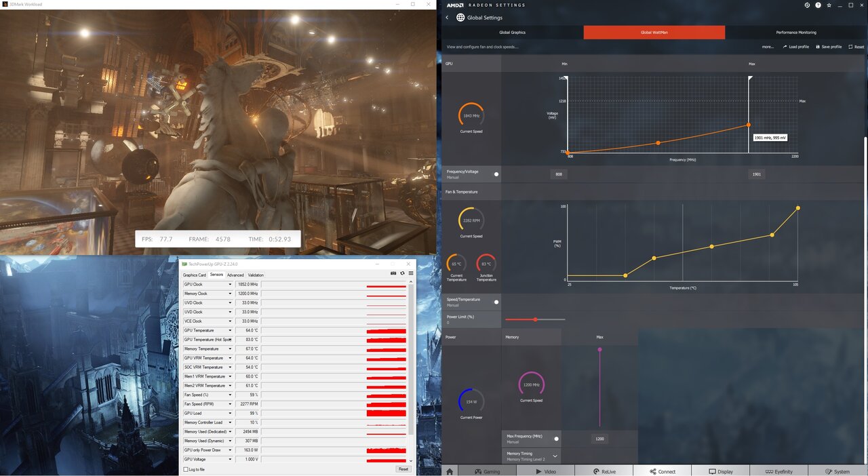Expand the Memory Timing dropdown
The width and height of the screenshot is (868, 476).
(x=555, y=456)
